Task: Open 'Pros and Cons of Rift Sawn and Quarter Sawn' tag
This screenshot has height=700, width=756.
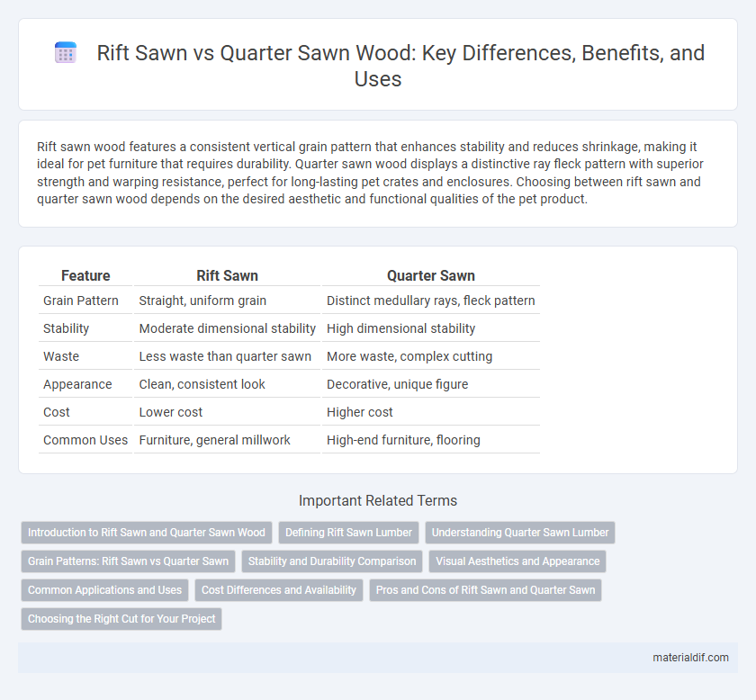Action: (485, 590)
